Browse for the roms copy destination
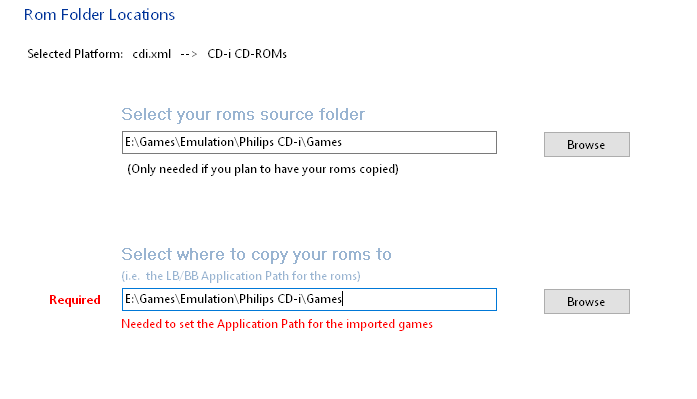Image resolution: width=697 pixels, height=399 pixels. click(586, 301)
